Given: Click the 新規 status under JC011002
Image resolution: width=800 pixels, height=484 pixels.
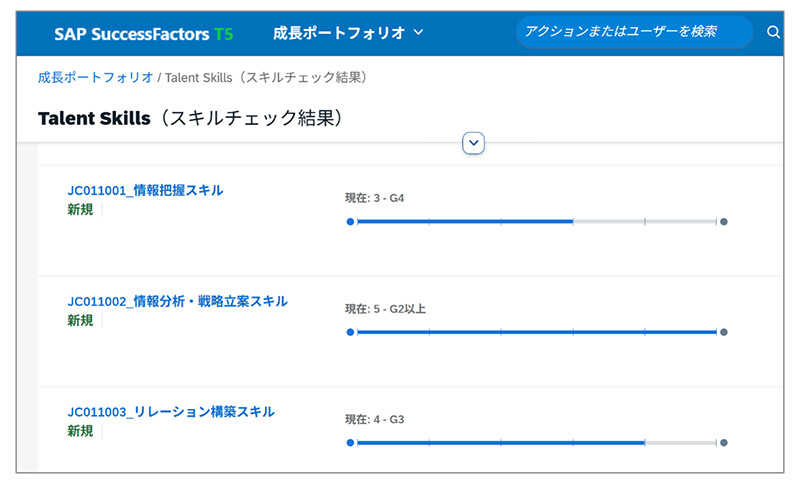Looking at the screenshot, I should (x=80, y=320).
